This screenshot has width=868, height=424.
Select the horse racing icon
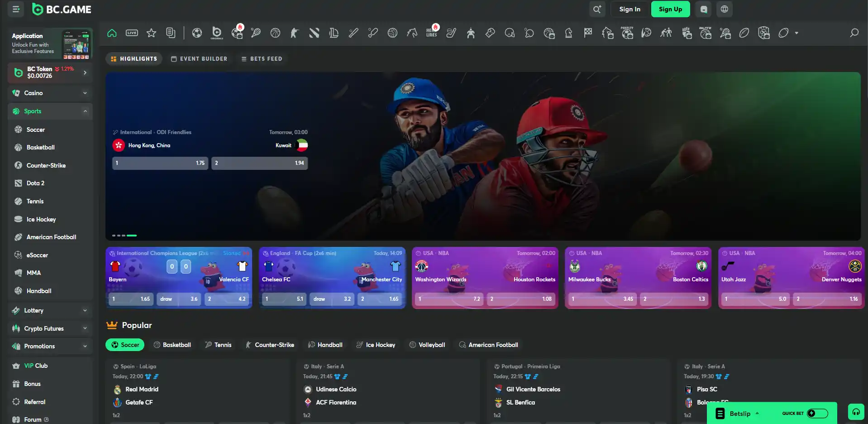point(412,33)
